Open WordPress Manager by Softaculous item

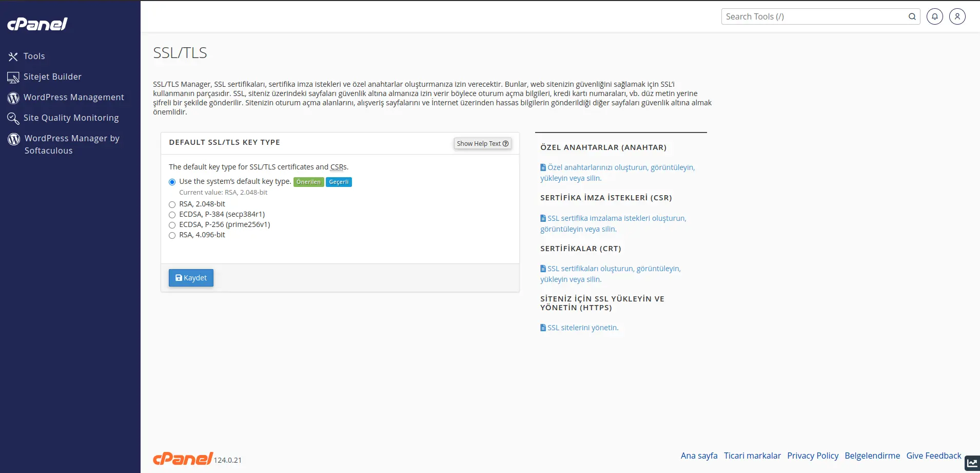click(x=72, y=145)
